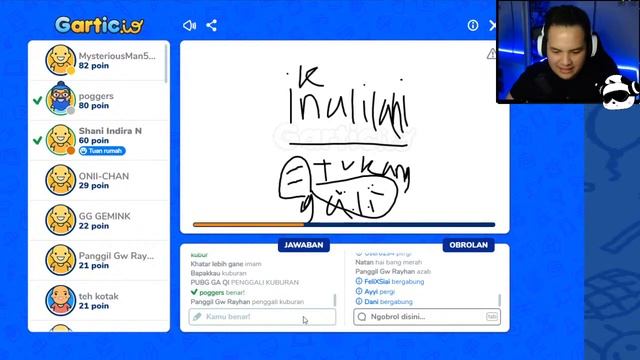Click 'poggers benar!' answer message
640x360 pixels.
218,292
